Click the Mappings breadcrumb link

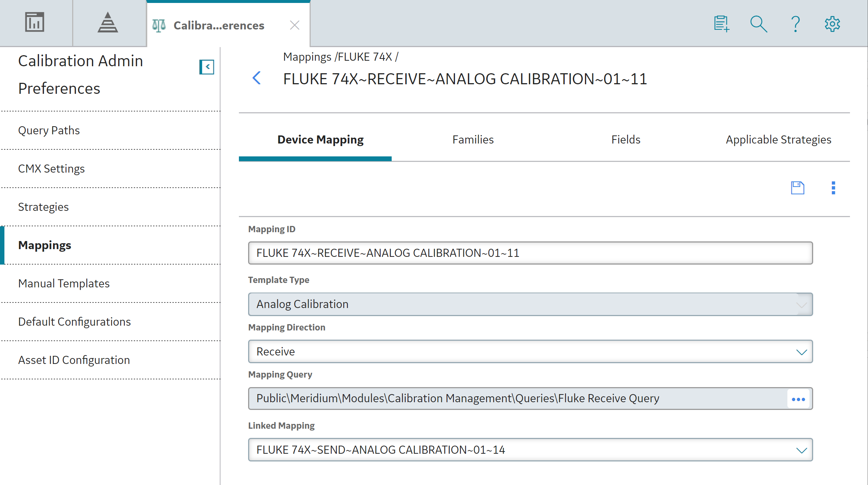[307, 57]
